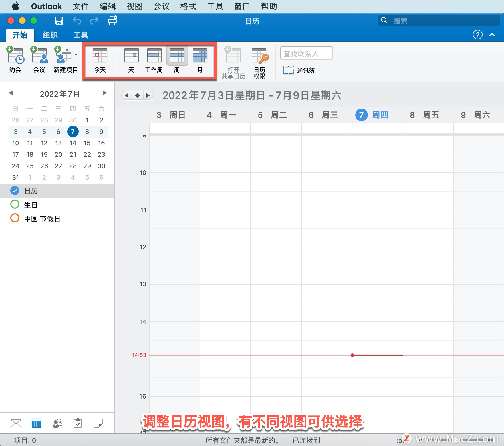This screenshot has width=504, height=446.
Task: Go to next month in mini calendar
Action: pos(105,93)
